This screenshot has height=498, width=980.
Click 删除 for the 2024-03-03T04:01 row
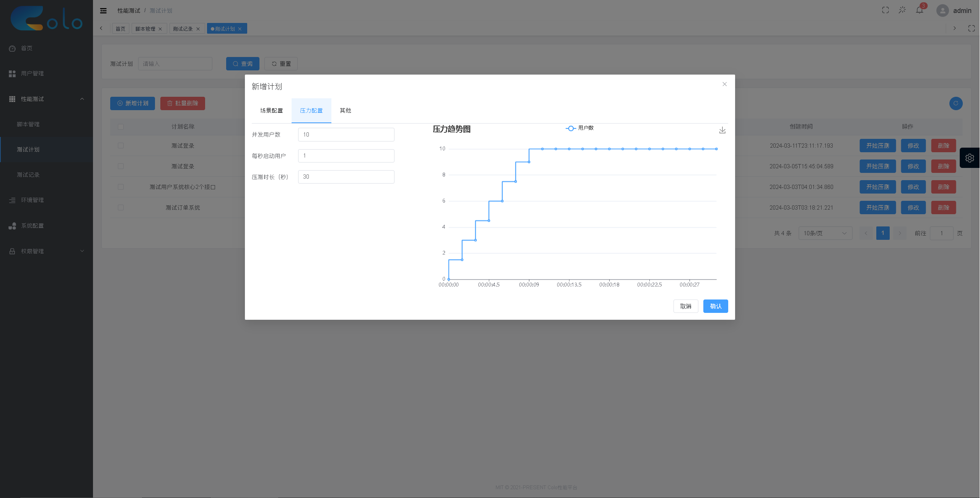[x=944, y=187]
